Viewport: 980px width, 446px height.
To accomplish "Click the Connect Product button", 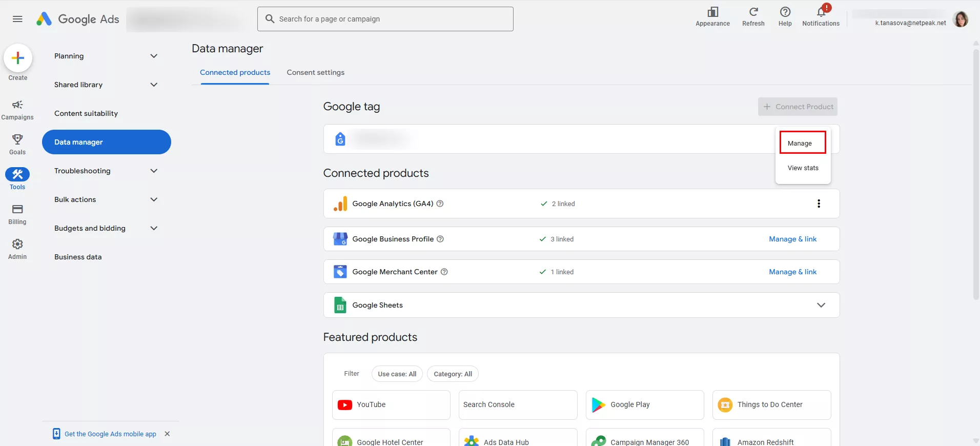I will tap(798, 107).
